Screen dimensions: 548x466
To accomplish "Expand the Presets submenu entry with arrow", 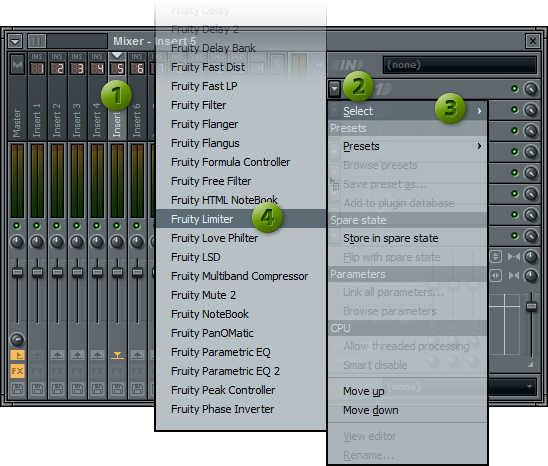I will click(x=407, y=146).
